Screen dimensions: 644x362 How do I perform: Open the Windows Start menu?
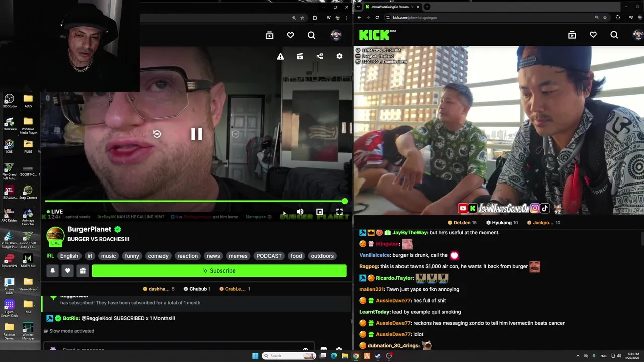255,356
